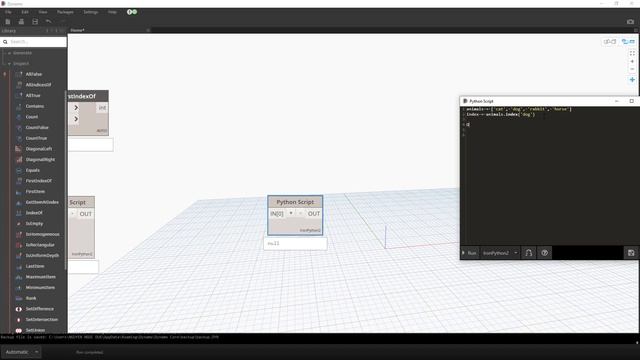Click the zoom in icon on canvas
Screen dimensions: 640x360
click(632, 61)
